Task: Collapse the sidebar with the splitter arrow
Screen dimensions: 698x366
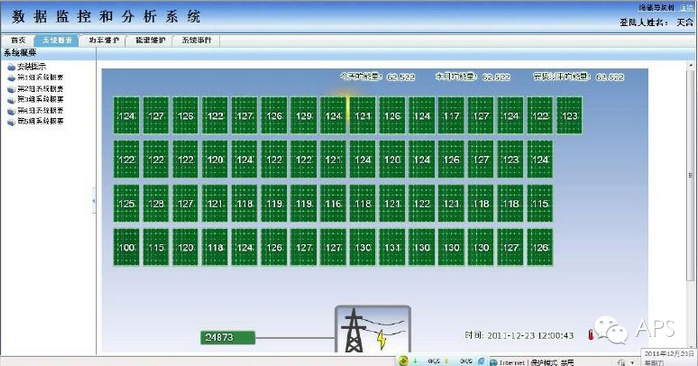Action: 94,201
